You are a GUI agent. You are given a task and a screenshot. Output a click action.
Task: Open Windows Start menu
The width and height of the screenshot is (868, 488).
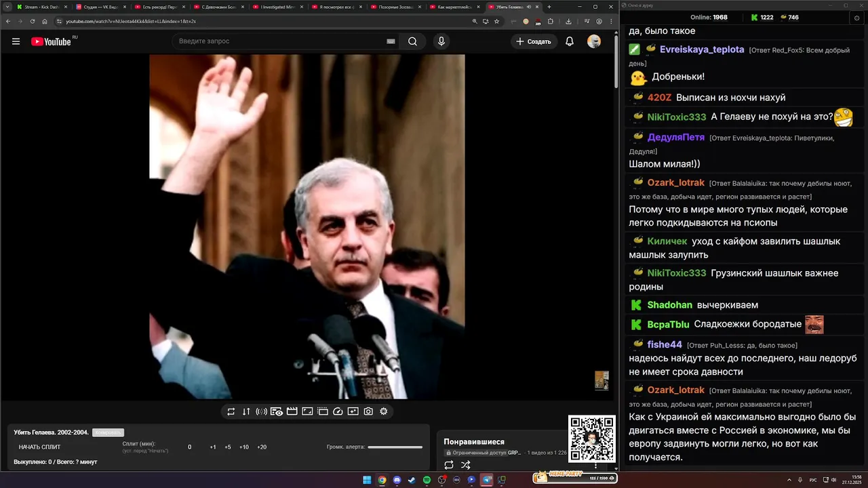(367, 480)
